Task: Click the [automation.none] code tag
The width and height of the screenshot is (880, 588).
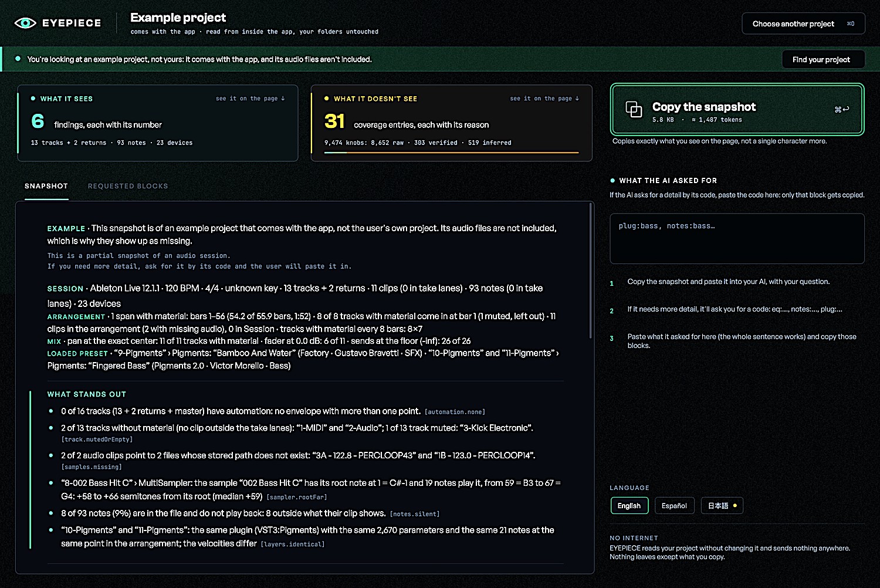Action: click(455, 412)
